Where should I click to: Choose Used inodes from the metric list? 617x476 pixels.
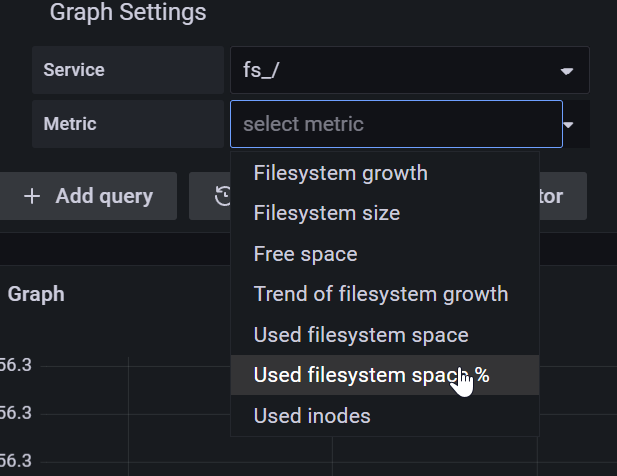384,416
